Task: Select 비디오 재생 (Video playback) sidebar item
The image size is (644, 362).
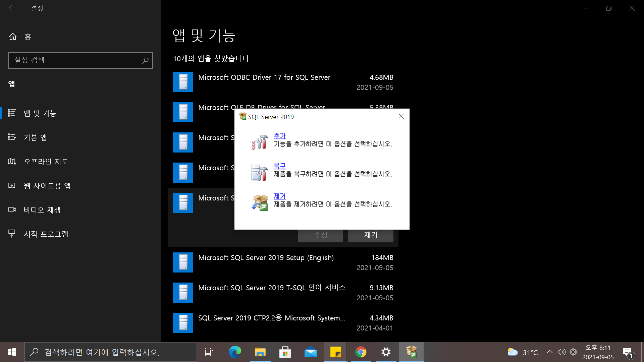Action: pyautogui.click(x=42, y=210)
